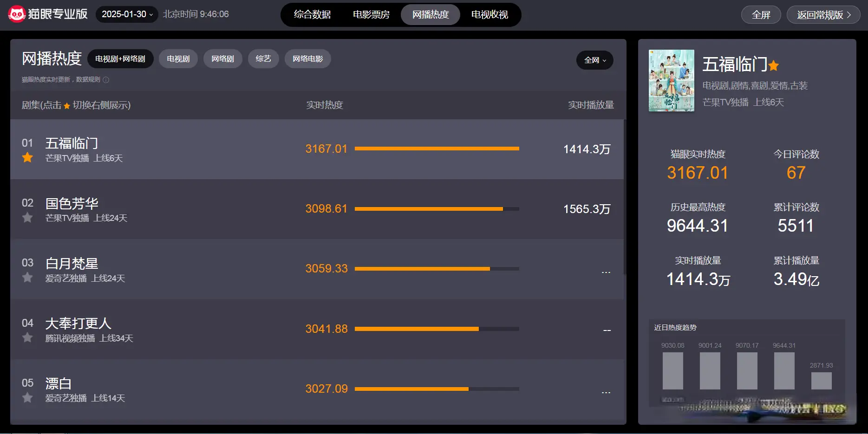868x434 pixels.
Task: Switch to the 综合数据 tab
Action: click(312, 14)
